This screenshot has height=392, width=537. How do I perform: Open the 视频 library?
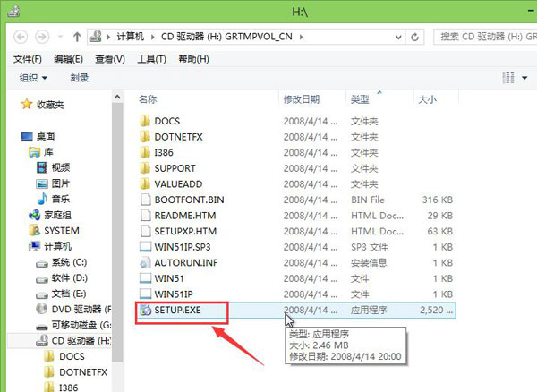pyautogui.click(x=61, y=167)
